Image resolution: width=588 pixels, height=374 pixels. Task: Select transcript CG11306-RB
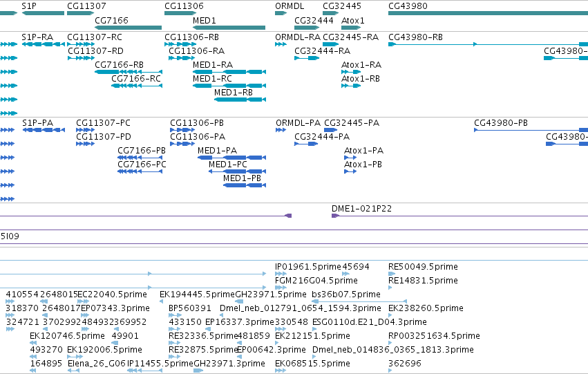click(192, 37)
